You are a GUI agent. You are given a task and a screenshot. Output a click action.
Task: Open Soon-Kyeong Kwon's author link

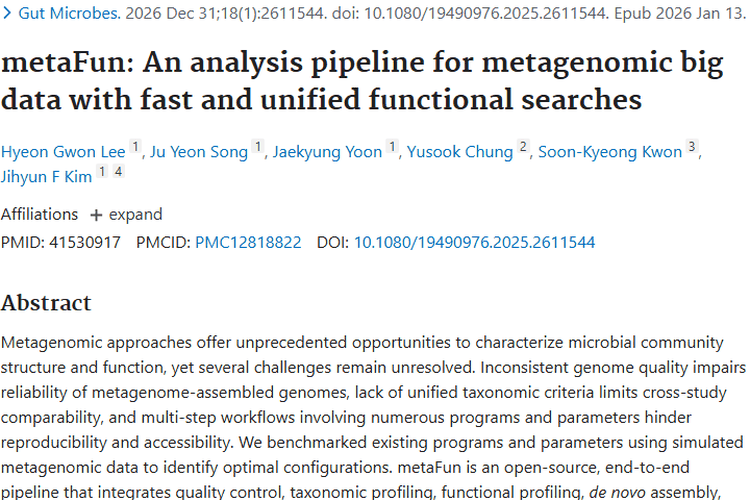[x=610, y=152]
